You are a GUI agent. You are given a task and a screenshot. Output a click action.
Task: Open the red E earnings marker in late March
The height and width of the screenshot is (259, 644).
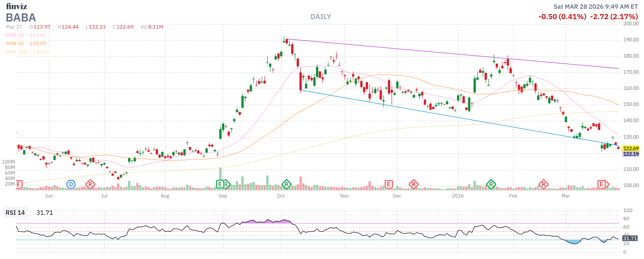(x=601, y=185)
